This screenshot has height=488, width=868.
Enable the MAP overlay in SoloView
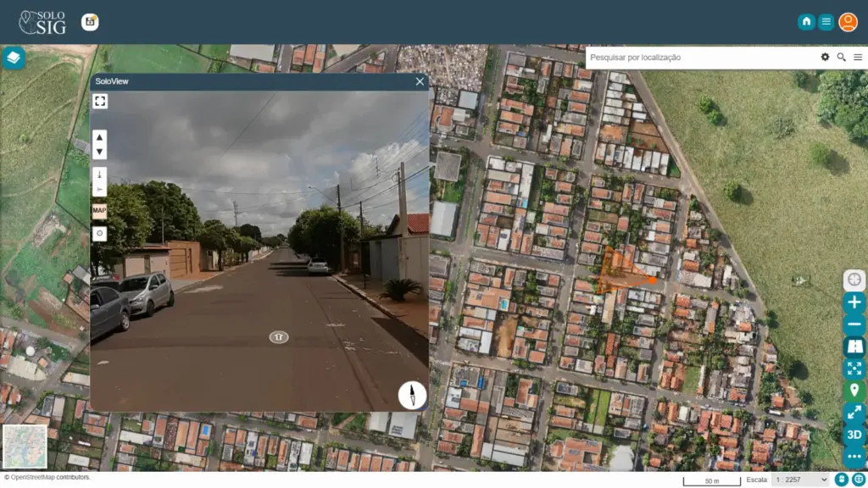(98, 211)
